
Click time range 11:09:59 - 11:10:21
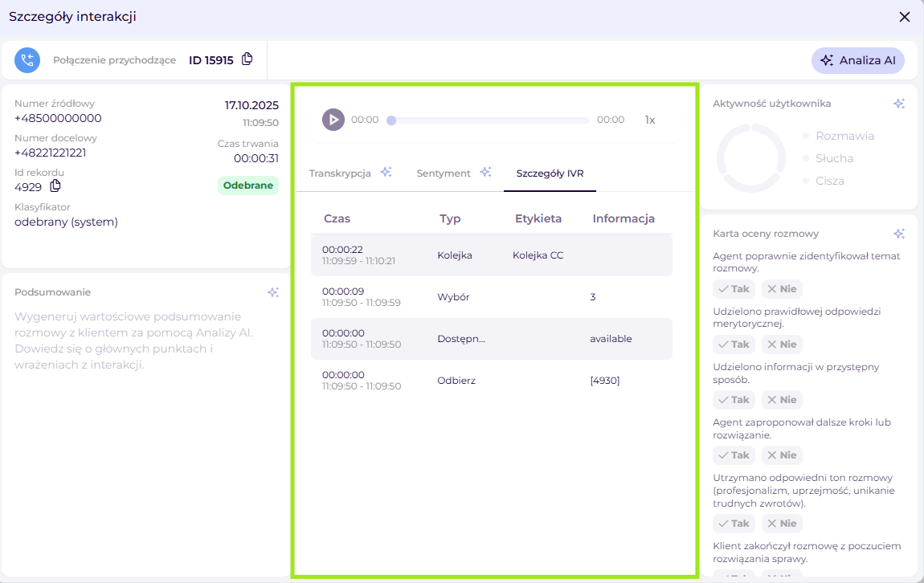point(359,261)
